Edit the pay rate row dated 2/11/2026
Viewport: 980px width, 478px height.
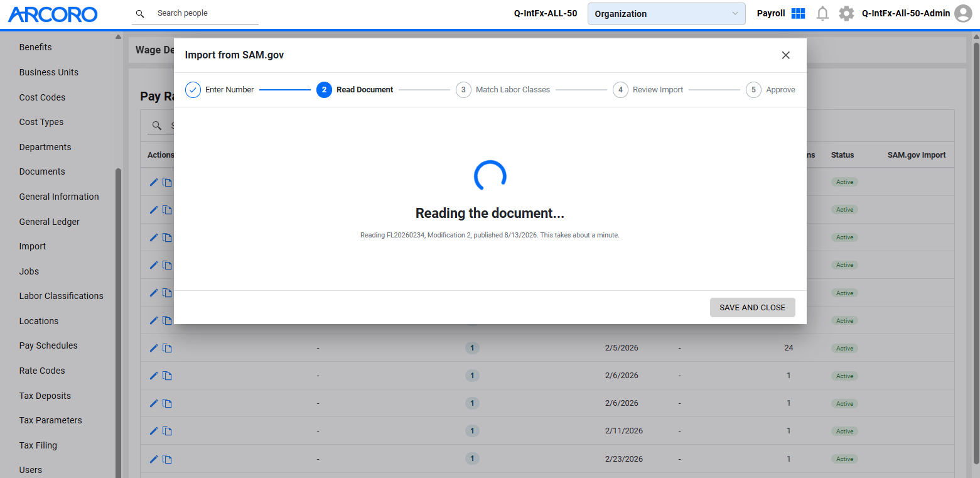(x=153, y=431)
